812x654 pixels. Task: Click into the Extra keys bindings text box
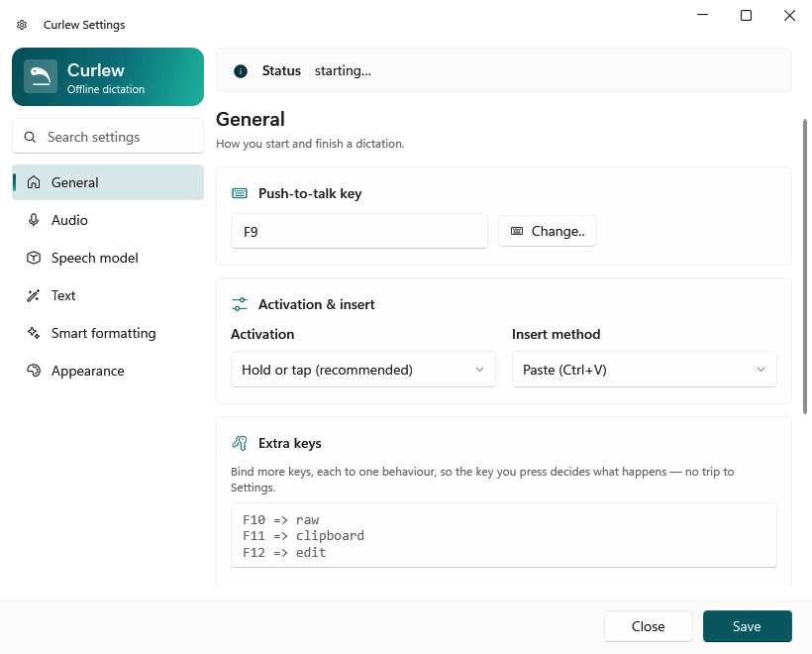pyautogui.click(x=504, y=535)
